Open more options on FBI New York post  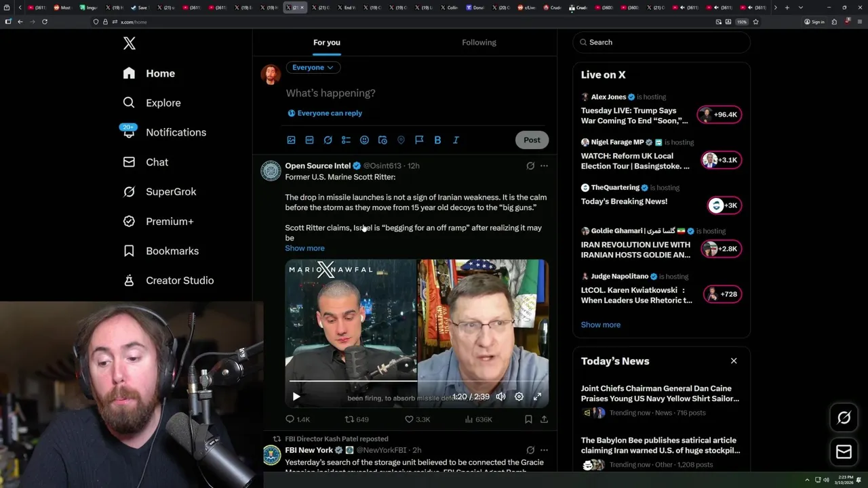[x=544, y=450]
